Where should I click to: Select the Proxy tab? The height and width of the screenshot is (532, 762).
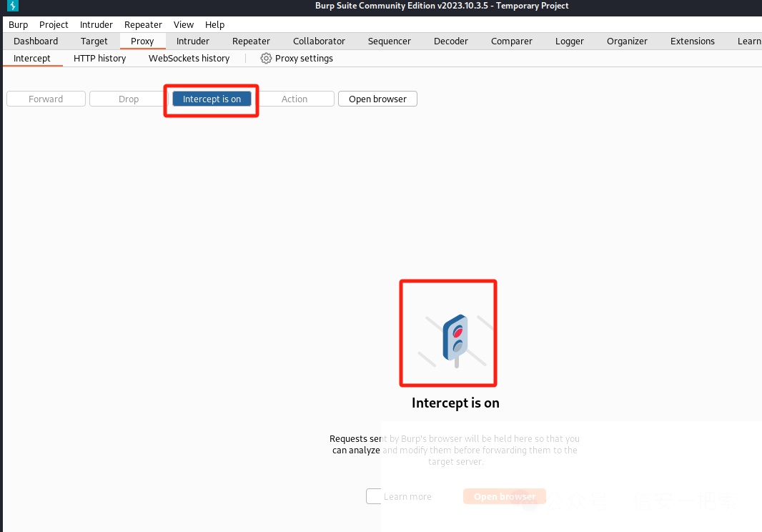[x=142, y=41]
